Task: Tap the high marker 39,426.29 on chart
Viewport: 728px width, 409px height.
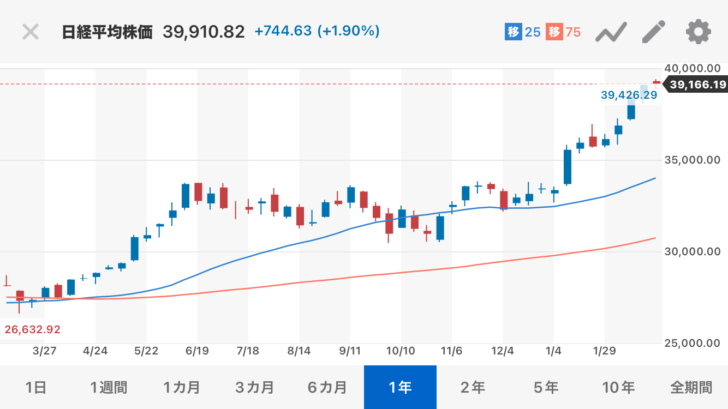Action: 629,96
